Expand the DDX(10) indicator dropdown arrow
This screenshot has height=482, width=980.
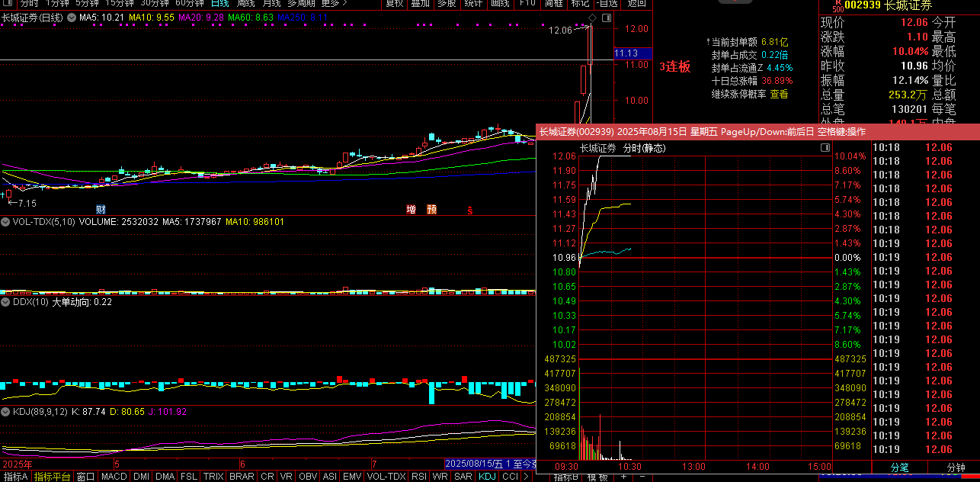tap(5, 302)
